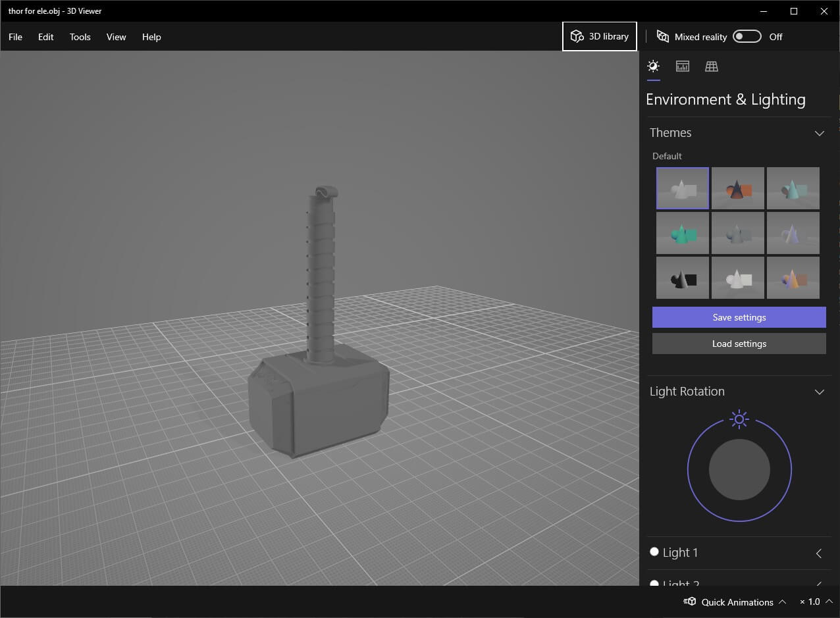Toggle the Mixed reality switch
840x618 pixels.
[747, 36]
